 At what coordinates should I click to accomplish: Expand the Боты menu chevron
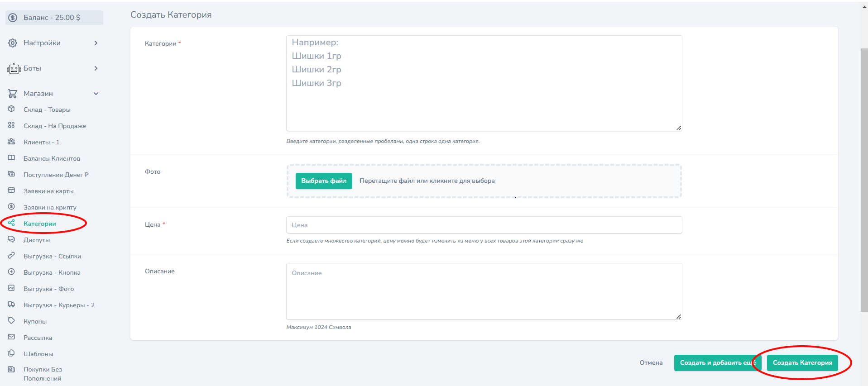coord(96,68)
